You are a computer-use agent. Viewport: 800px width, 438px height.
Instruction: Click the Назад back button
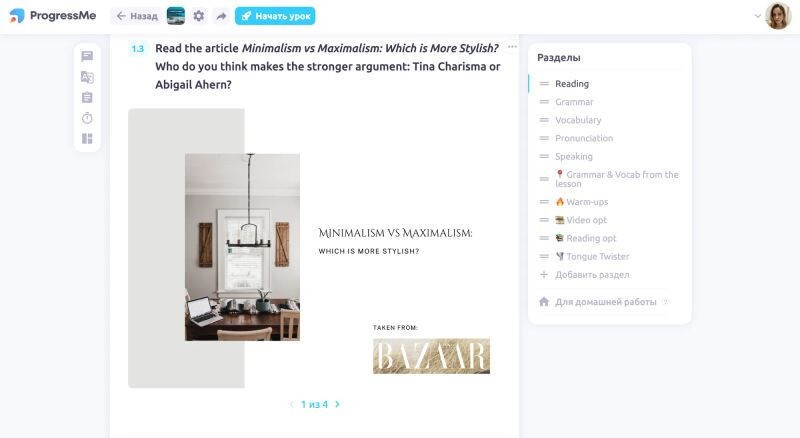click(137, 16)
